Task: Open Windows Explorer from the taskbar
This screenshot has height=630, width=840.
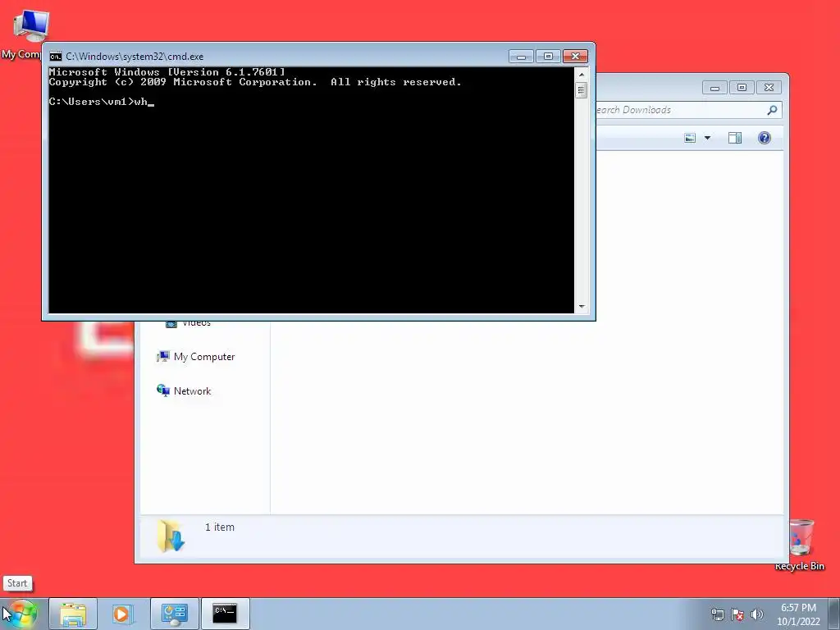Action: click(x=73, y=614)
